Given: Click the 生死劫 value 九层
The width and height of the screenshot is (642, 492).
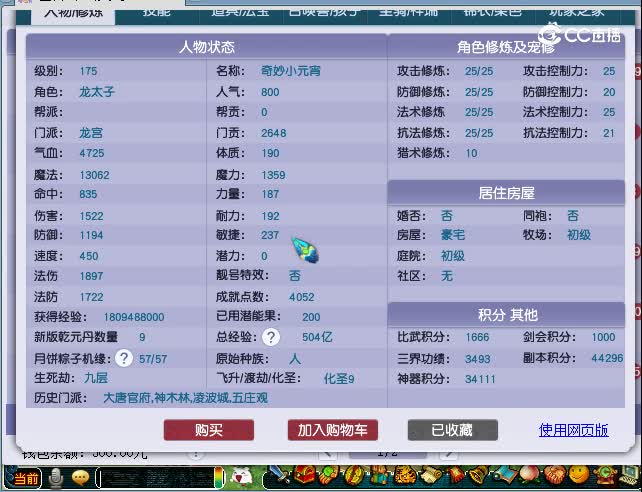Looking at the screenshot, I should click(x=96, y=378).
